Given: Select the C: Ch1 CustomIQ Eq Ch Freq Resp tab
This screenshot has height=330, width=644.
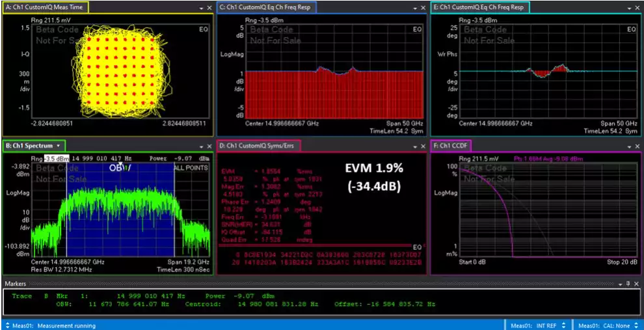Looking at the screenshot, I should (267, 7).
